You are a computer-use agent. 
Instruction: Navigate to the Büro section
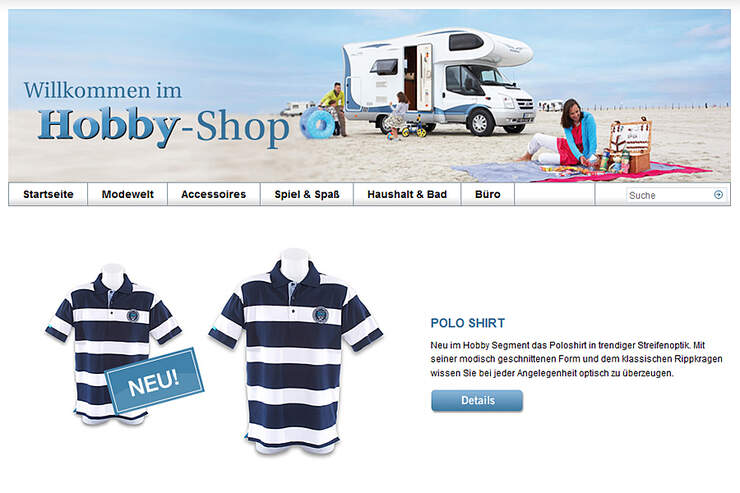pos(488,194)
